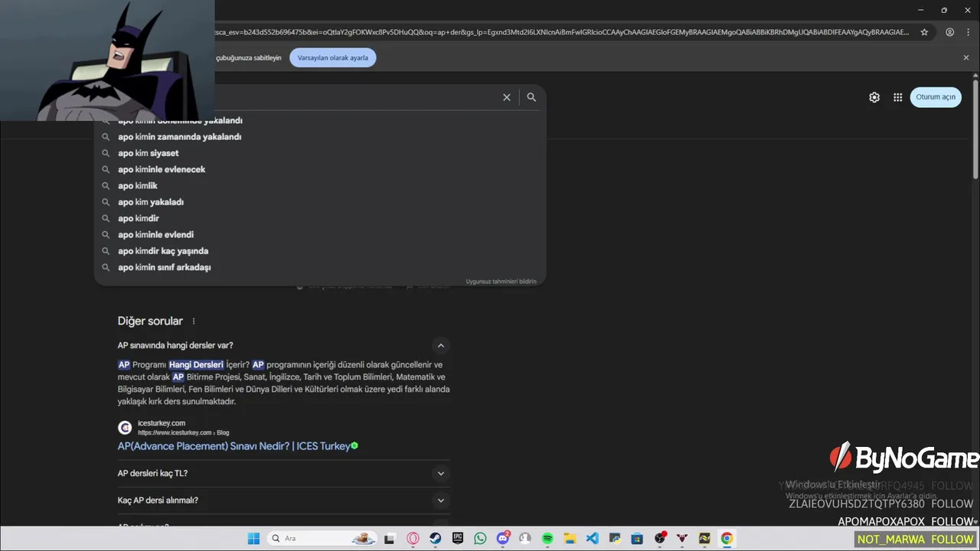Click the Windows taskbar search box 'Ara'

click(x=322, y=538)
